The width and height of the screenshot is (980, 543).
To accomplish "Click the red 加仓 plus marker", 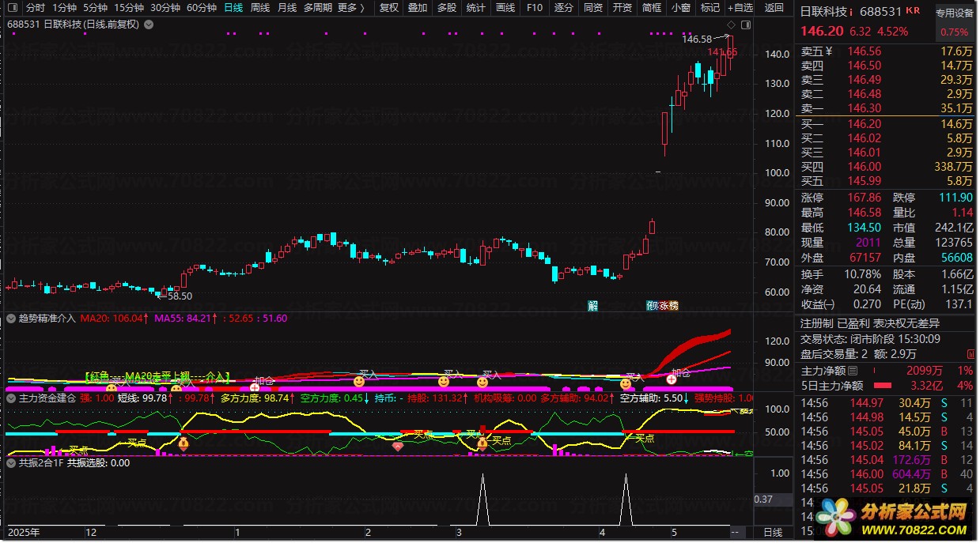I will pyautogui.click(x=672, y=379).
